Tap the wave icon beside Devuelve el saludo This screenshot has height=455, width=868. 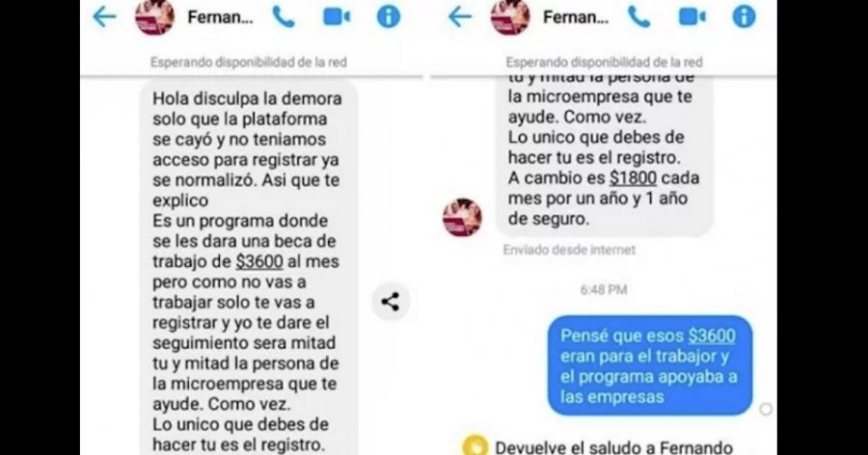pyautogui.click(x=475, y=446)
